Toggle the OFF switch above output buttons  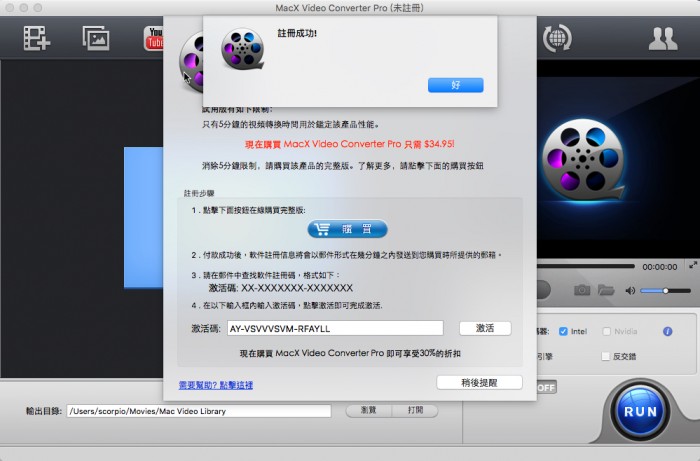point(546,387)
